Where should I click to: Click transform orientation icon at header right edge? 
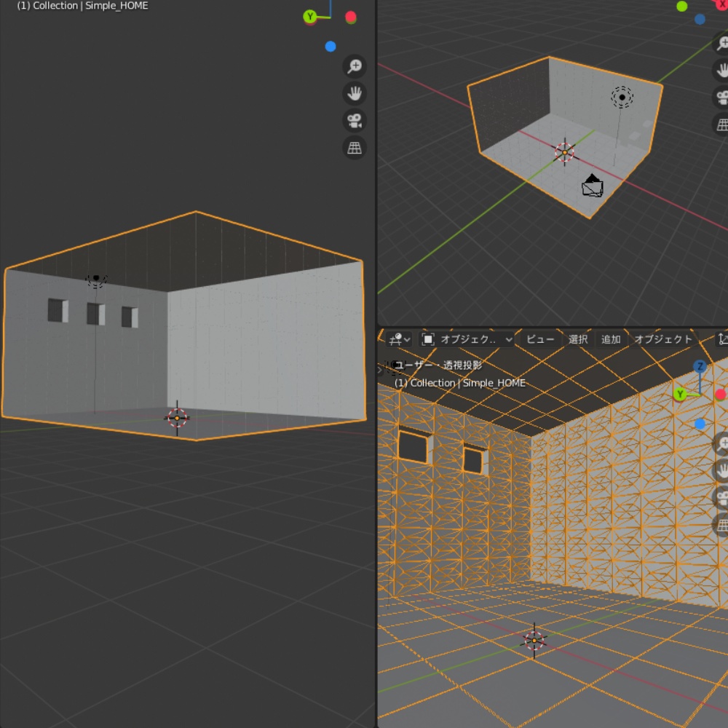pos(722,339)
